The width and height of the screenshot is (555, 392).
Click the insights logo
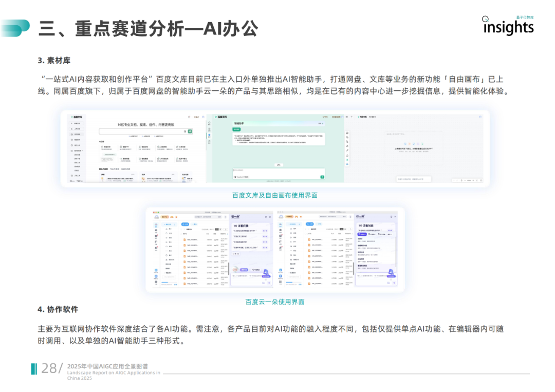(508, 27)
